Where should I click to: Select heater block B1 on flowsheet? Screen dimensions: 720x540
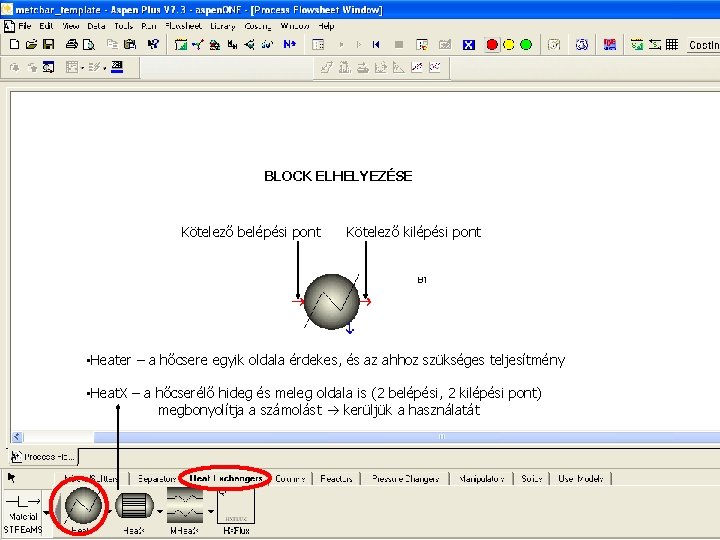[x=331, y=302]
